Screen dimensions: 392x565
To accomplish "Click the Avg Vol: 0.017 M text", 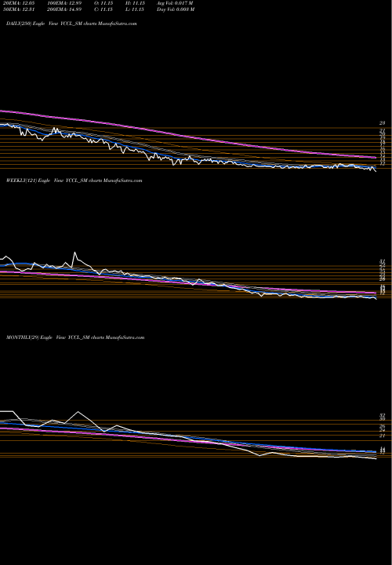I will (175, 3).
